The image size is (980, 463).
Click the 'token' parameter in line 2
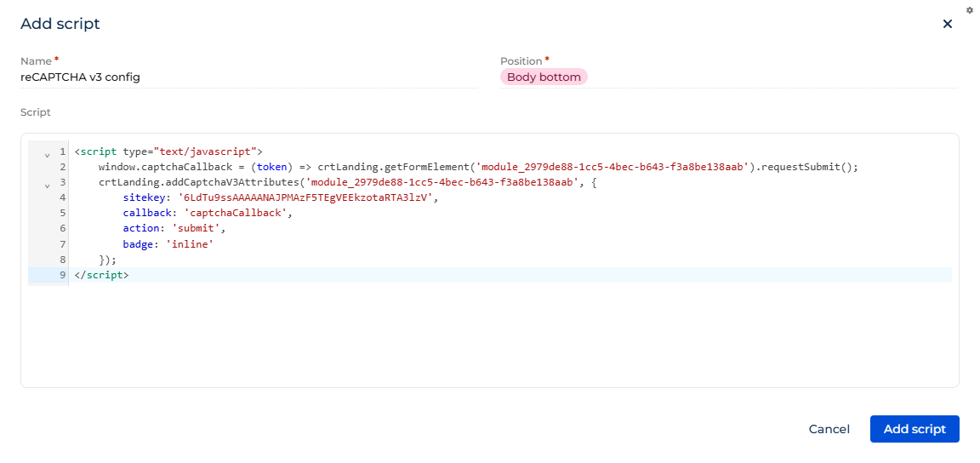272,167
